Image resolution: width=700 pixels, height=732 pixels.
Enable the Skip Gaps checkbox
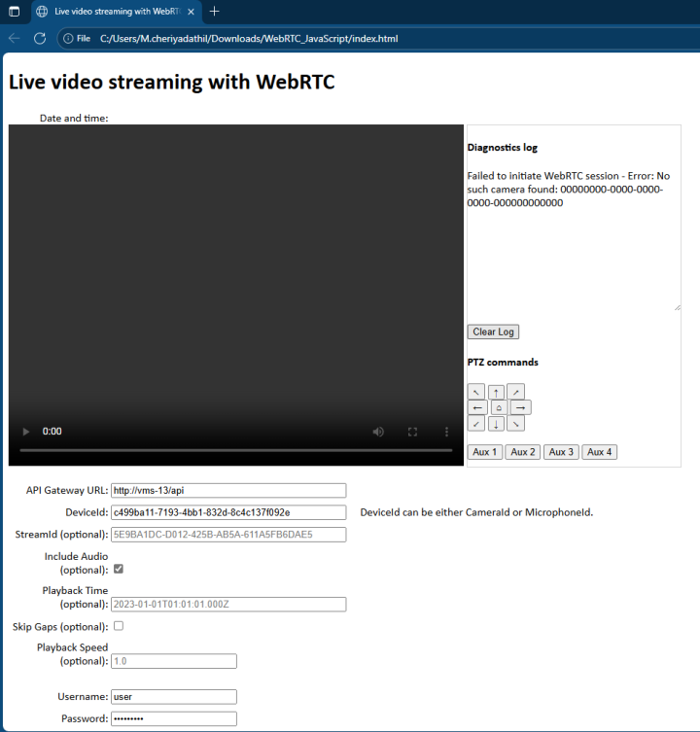coord(119,626)
